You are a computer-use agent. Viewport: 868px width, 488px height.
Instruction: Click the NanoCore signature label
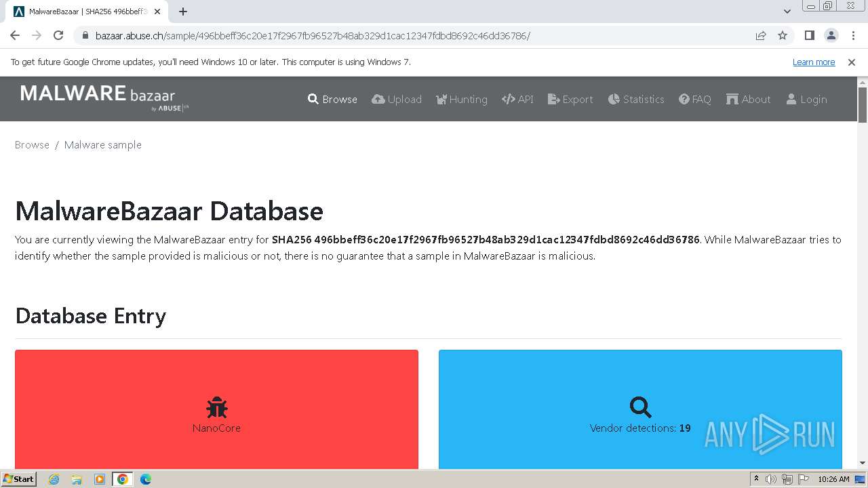point(216,428)
